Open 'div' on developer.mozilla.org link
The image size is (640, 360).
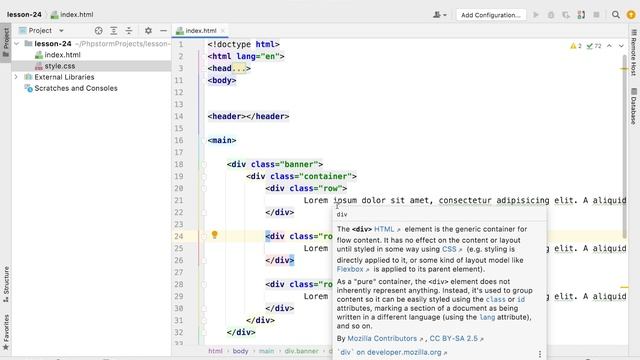pos(392,352)
